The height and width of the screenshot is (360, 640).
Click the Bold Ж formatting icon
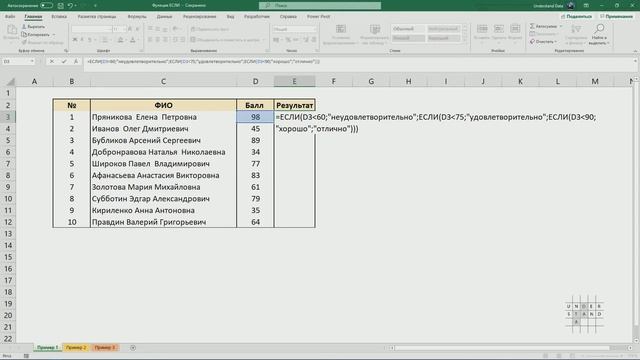coord(75,40)
